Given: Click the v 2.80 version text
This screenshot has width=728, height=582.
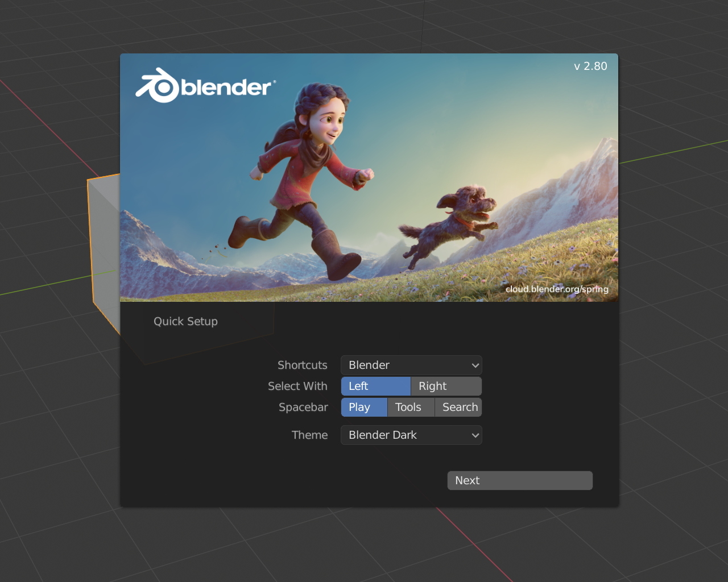Looking at the screenshot, I should click(x=590, y=66).
